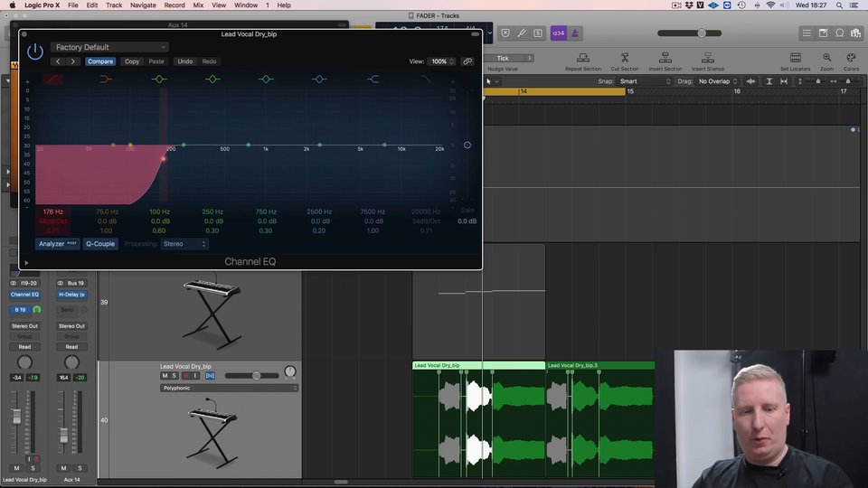This screenshot has height=488, width=868.
Task: Open the Snap Smart dropdown
Action: tap(645, 81)
